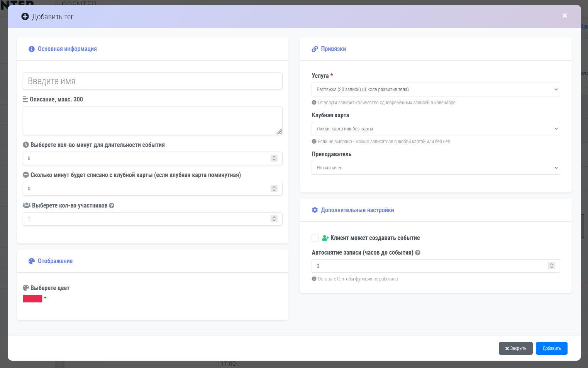Click the help icon next to Автоснятие записи
This screenshot has height=368, width=588.
pyautogui.click(x=418, y=253)
